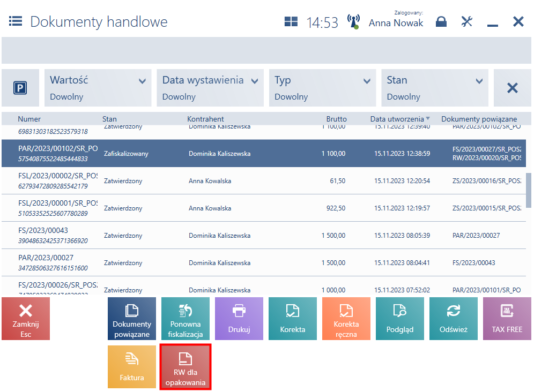Viewport: 534px width, 392px height.
Task: Click the document list vertical scrollbar
Action: tap(529, 190)
